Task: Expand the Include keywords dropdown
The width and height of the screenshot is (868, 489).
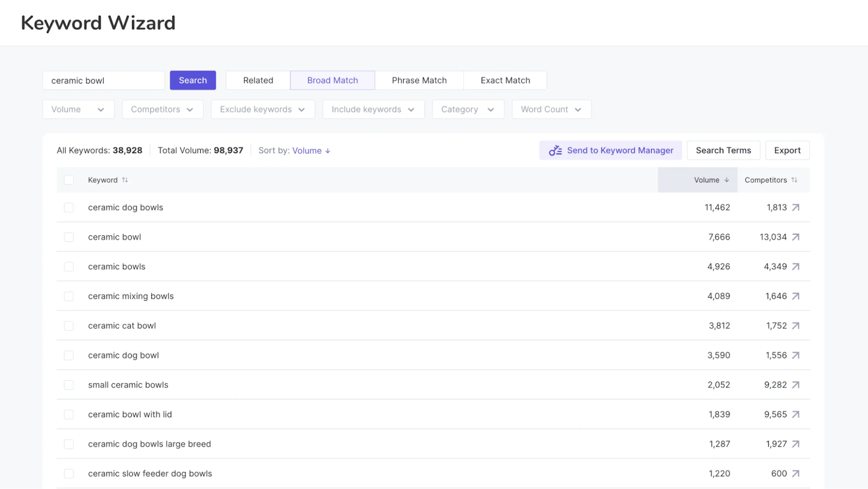Action: pyautogui.click(x=374, y=110)
